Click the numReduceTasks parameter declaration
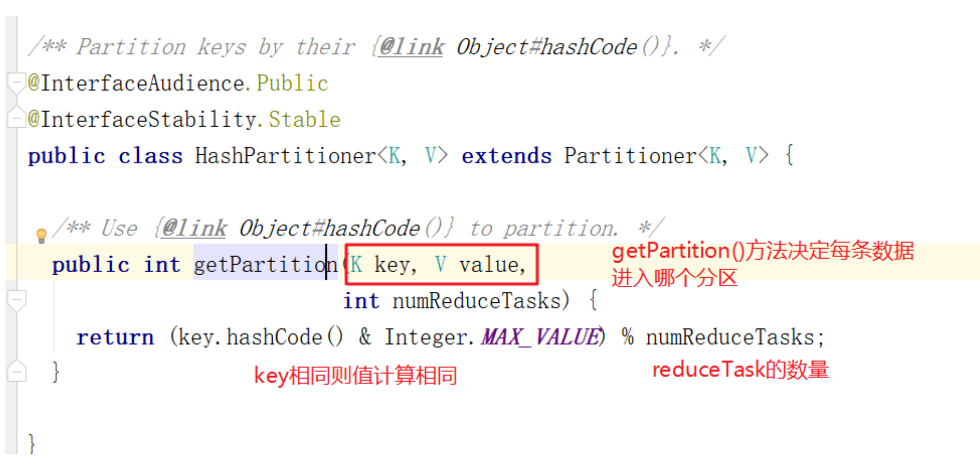The image size is (980, 464). point(456,301)
